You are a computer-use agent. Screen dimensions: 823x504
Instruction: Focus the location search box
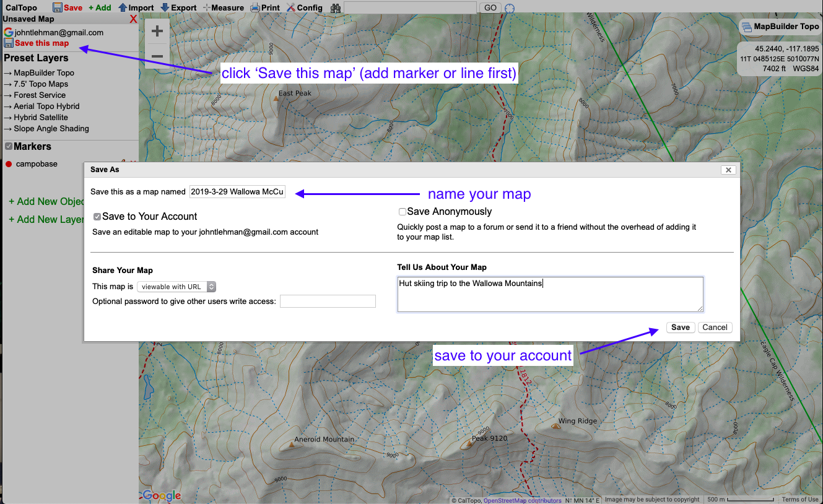[x=410, y=8]
